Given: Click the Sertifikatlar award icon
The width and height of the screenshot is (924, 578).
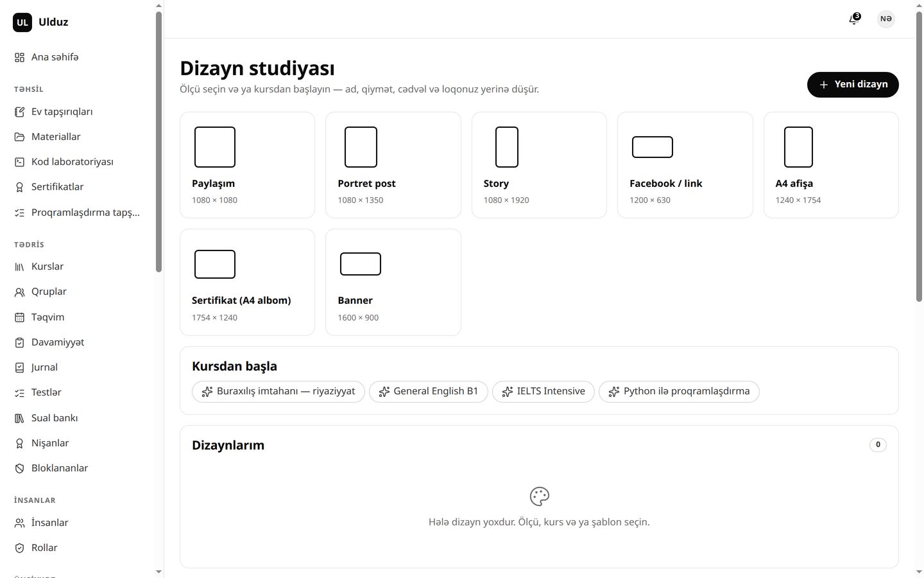Looking at the screenshot, I should click(19, 187).
